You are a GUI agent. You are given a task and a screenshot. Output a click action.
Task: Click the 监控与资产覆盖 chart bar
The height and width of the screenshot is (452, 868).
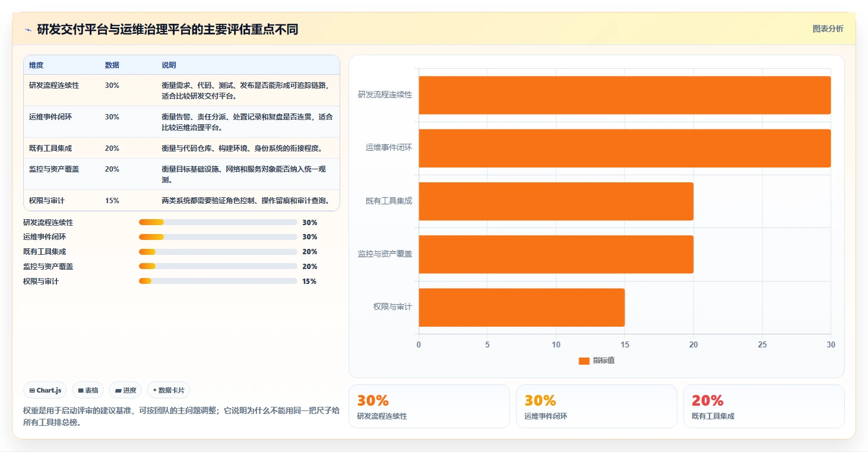click(556, 254)
